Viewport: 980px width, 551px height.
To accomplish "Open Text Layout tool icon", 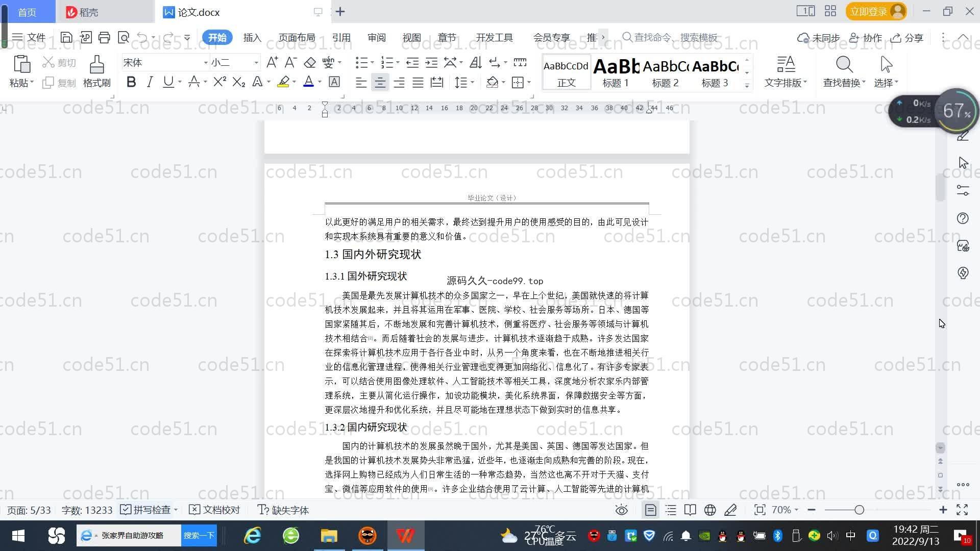I will pyautogui.click(x=786, y=64).
